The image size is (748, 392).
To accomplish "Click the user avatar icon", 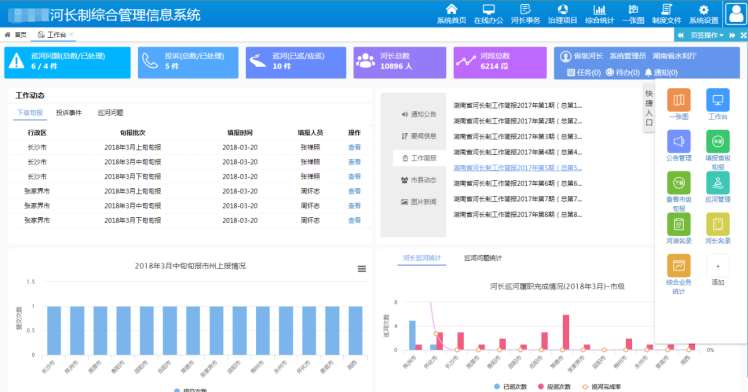I will 735,13.
